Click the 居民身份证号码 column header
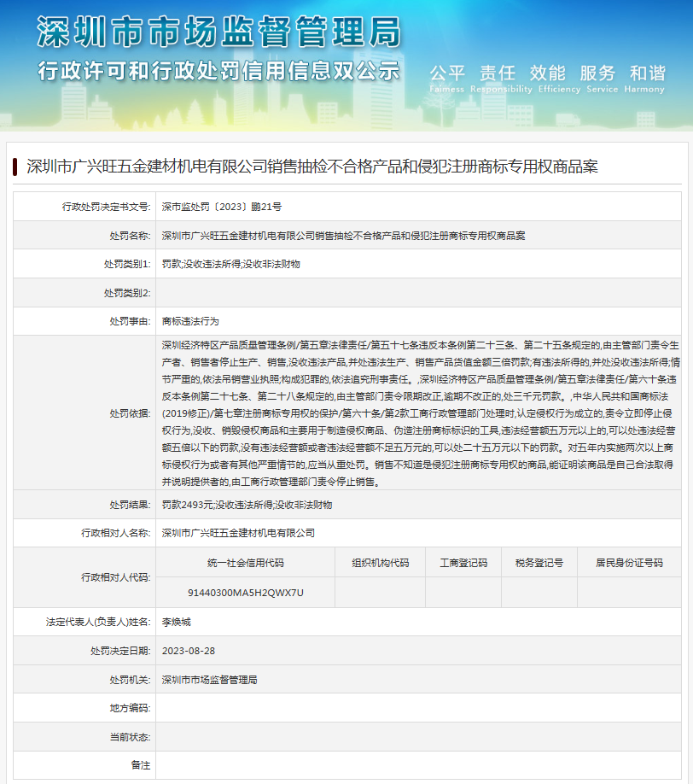This screenshot has width=693, height=784. coord(629,563)
